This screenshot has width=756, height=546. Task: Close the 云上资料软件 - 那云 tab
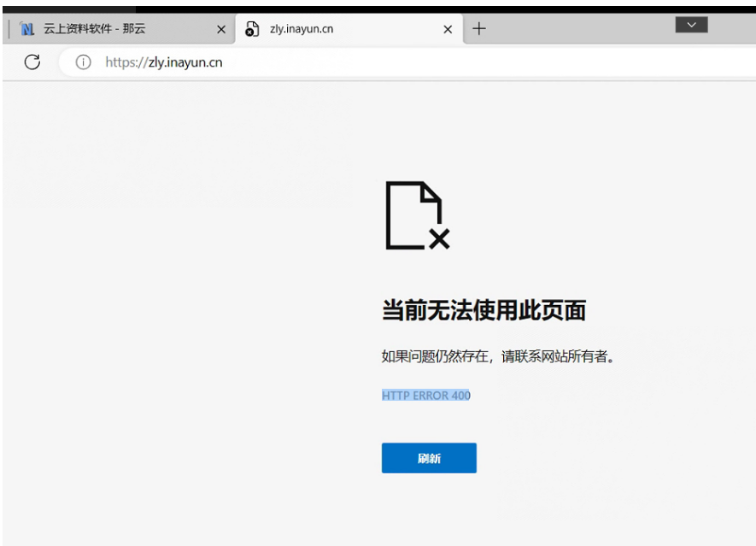pyautogui.click(x=221, y=29)
